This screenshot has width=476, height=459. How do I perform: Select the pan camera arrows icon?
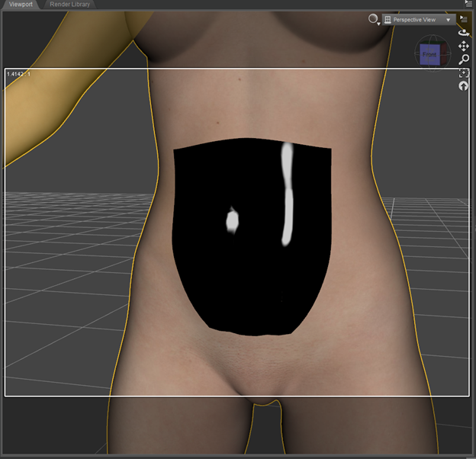coord(464,46)
